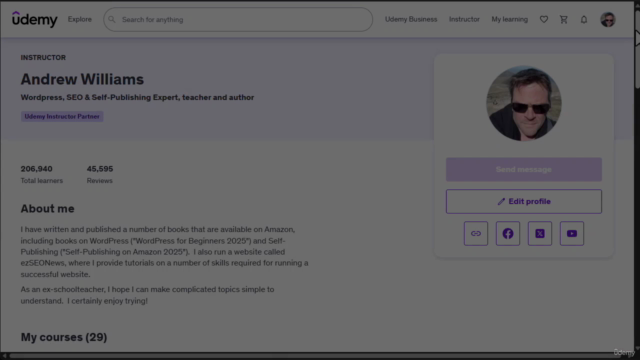Open the Instructor menu link
Screen dimensions: 640x360
(464, 19)
